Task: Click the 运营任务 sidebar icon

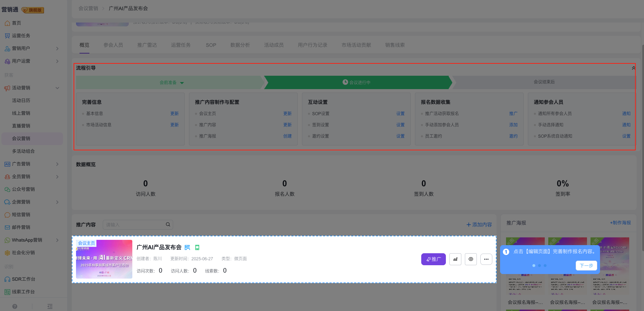Action: 7,36
